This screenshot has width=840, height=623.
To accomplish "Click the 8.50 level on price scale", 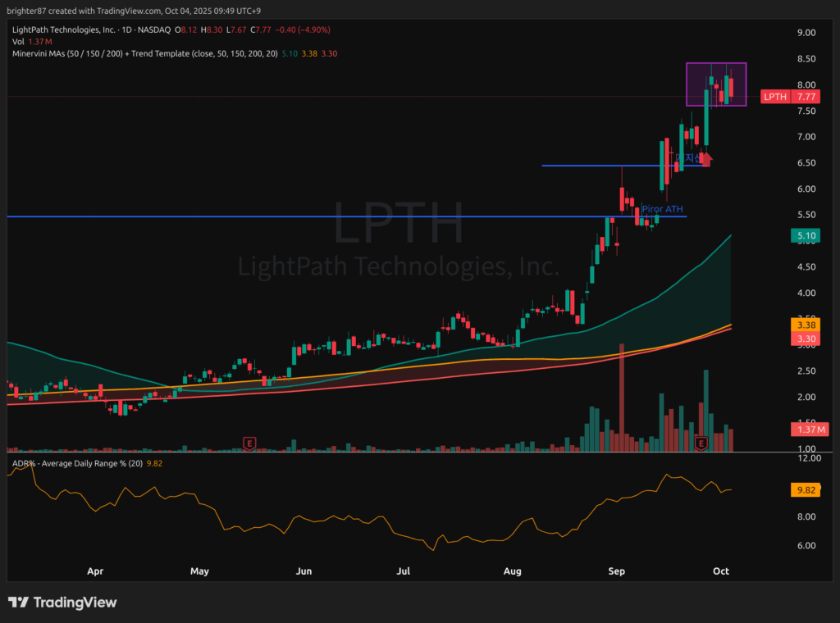I will click(x=806, y=59).
